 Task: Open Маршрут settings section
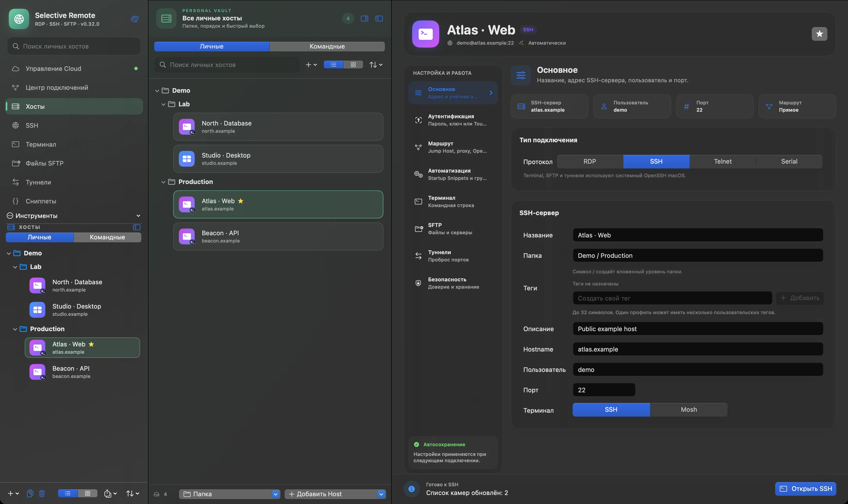point(453,147)
